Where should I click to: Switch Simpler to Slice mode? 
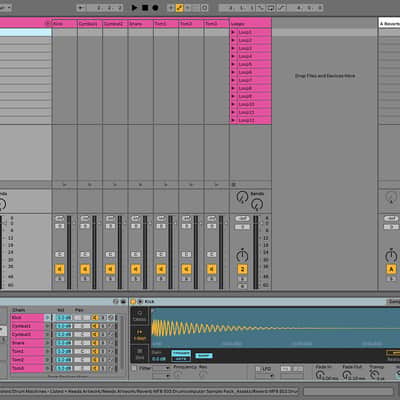click(140, 354)
